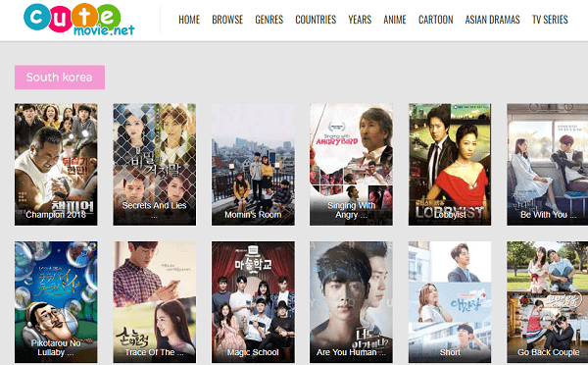This screenshot has height=365, width=588.
Task: Open Pikotarou No Lullaby poster
Action: click(56, 302)
